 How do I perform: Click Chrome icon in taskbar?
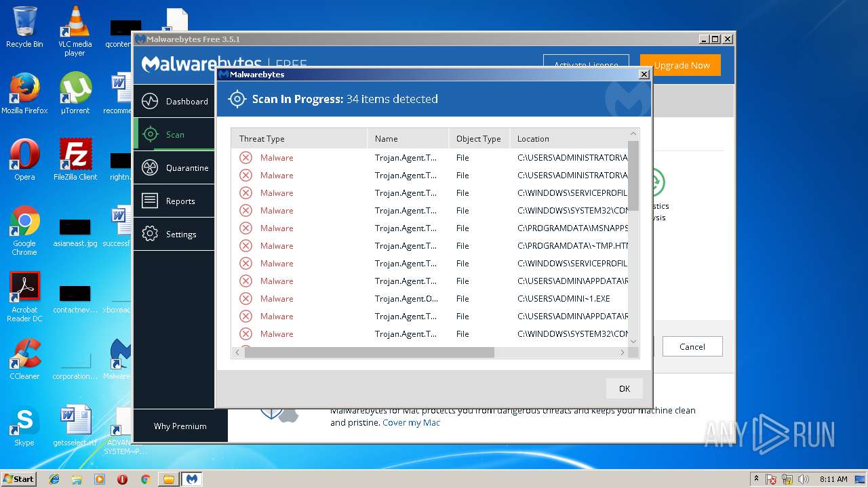145,479
